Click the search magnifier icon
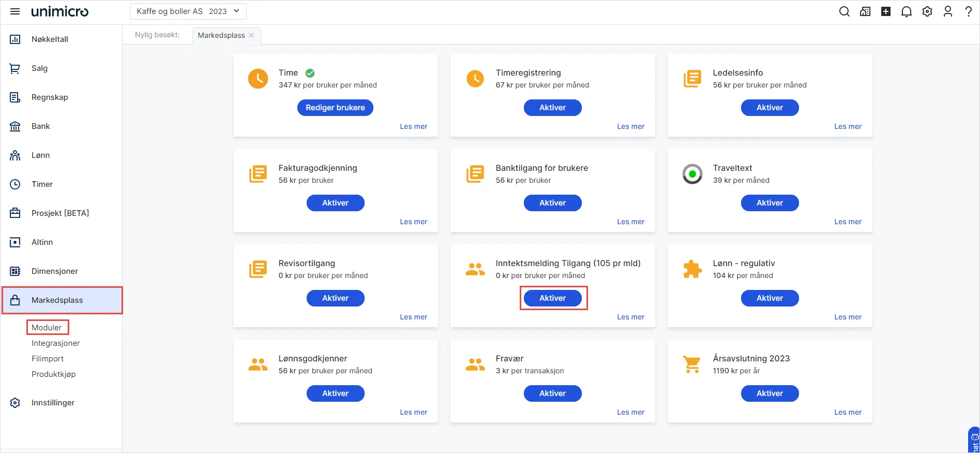Image resolution: width=980 pixels, height=453 pixels. tap(845, 11)
